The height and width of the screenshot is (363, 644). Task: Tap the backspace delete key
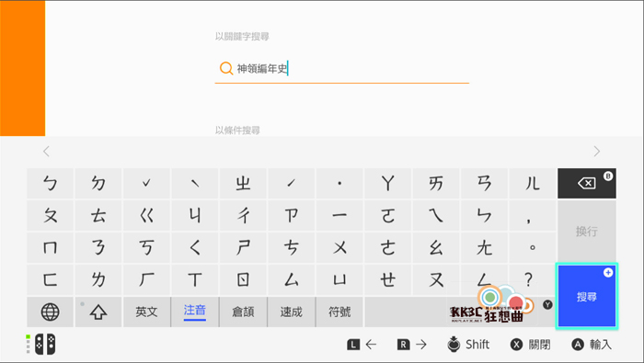tap(587, 183)
